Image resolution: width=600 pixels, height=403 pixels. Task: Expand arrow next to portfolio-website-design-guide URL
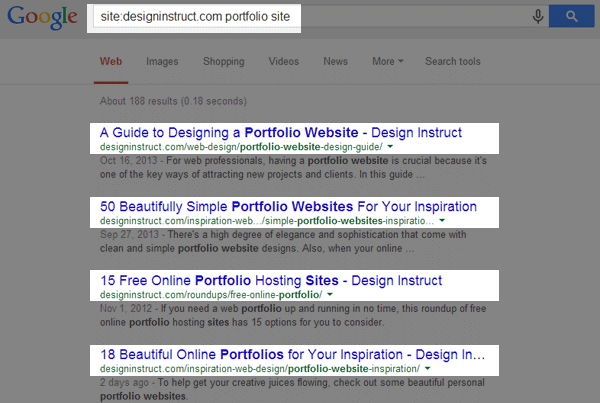[x=390, y=147]
